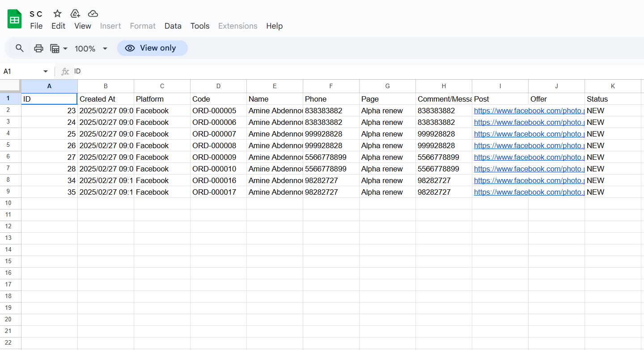Image resolution: width=644 pixels, height=350 pixels.
Task: Click the filter views table icon
Action: [x=55, y=48]
